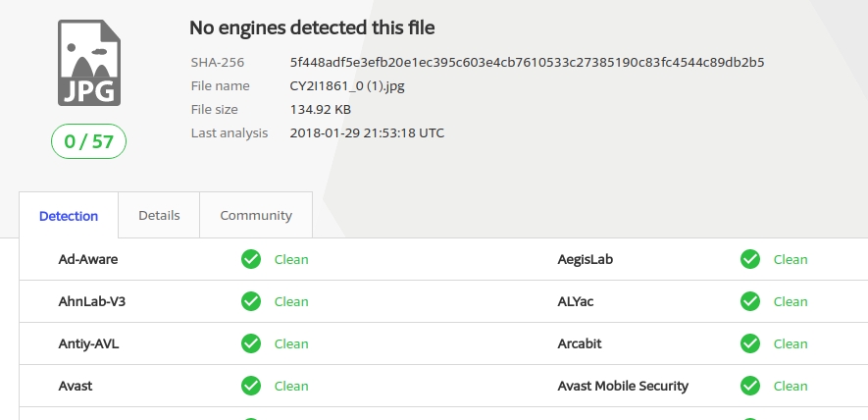Click the green checkmark next to Ad-Aware
The height and width of the screenshot is (420, 868).
point(251,259)
